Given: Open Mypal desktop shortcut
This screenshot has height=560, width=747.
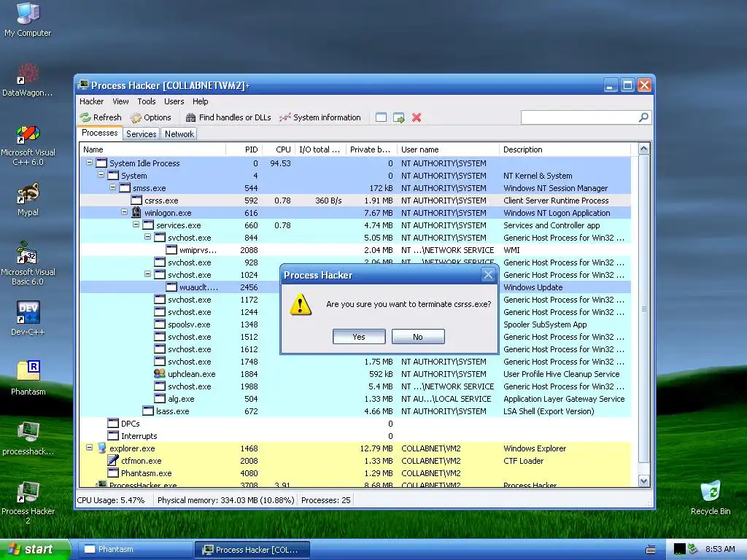Looking at the screenshot, I should 28,200.
